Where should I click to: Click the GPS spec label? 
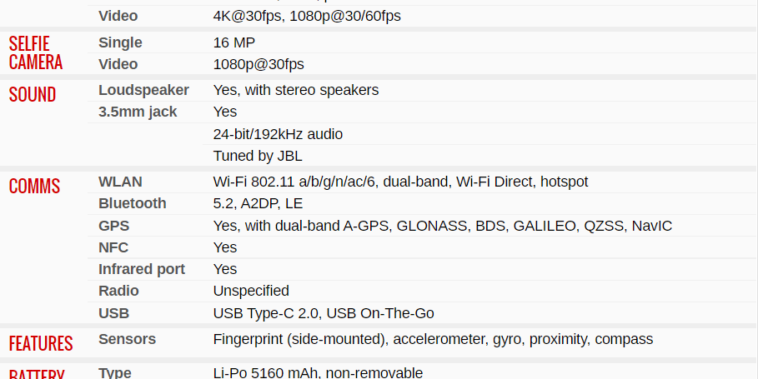point(114,226)
